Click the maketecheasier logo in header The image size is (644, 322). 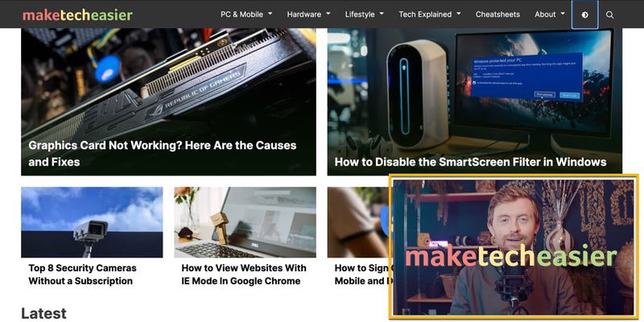click(x=77, y=14)
